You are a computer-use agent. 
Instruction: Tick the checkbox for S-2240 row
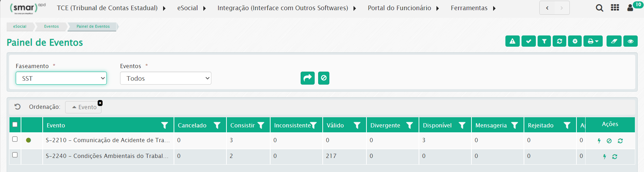click(15, 155)
